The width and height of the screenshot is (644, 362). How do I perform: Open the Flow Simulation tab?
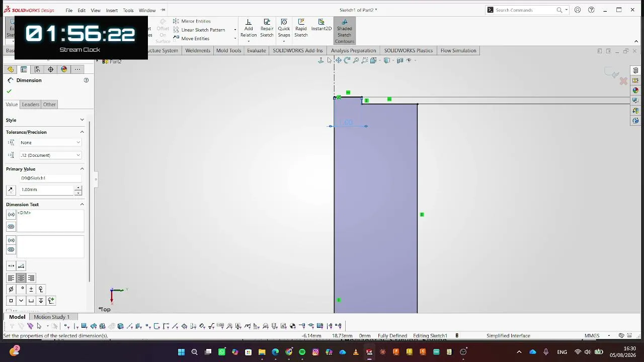tap(458, 50)
